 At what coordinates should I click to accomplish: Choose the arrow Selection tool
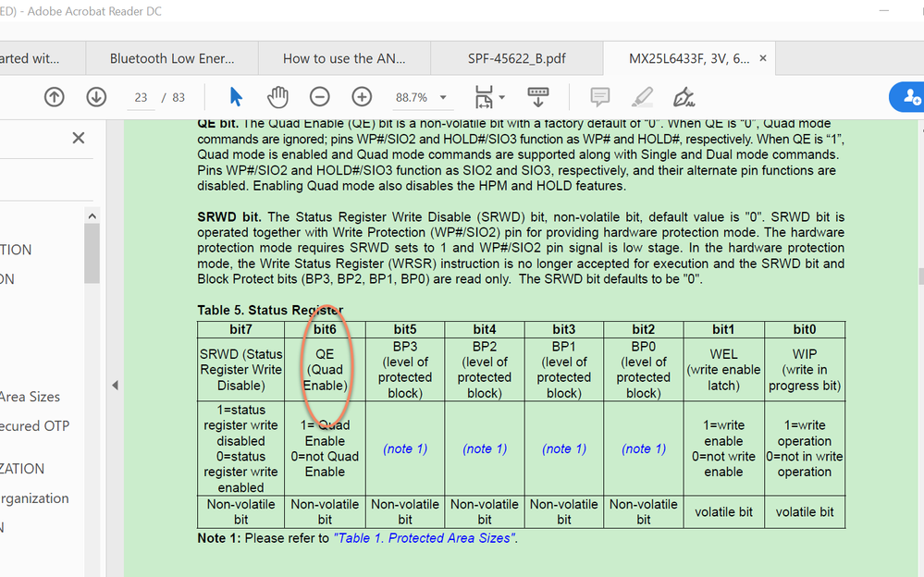coord(236,97)
